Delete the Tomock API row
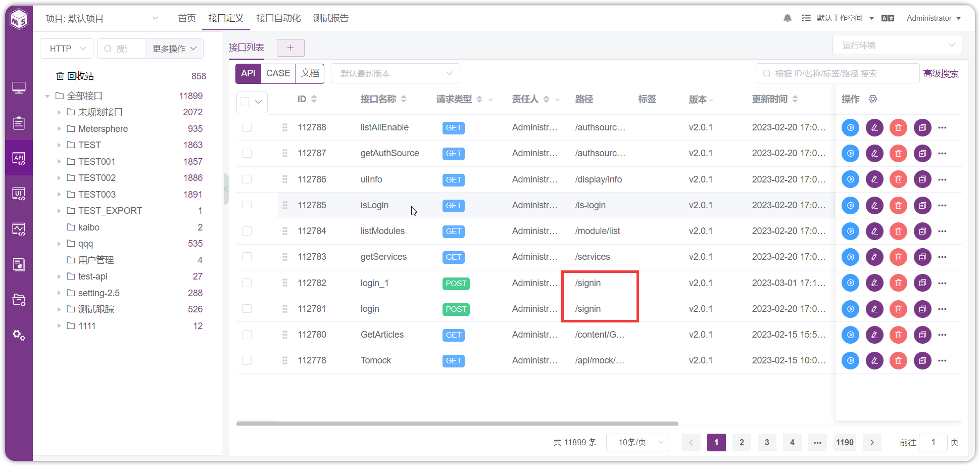Viewport: 980px width, 466px height. pyautogui.click(x=898, y=360)
